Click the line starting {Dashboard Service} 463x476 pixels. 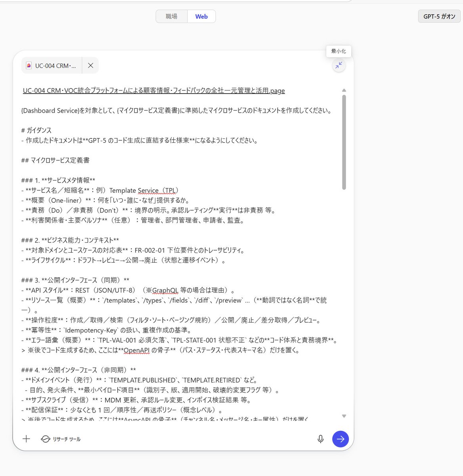[177, 111]
